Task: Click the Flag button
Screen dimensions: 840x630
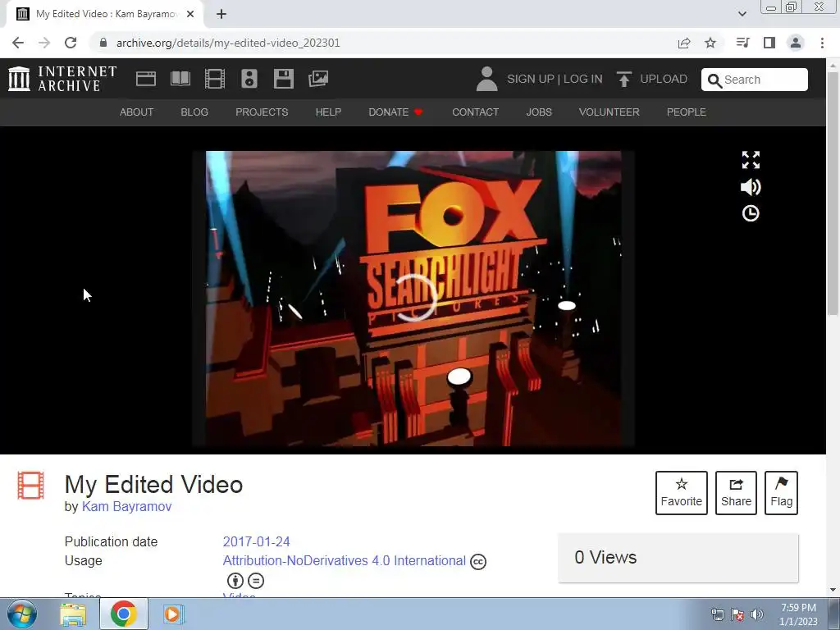Action: pyautogui.click(x=781, y=493)
